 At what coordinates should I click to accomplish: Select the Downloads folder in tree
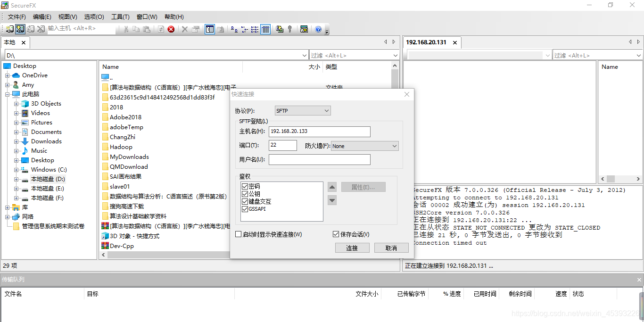point(46,141)
